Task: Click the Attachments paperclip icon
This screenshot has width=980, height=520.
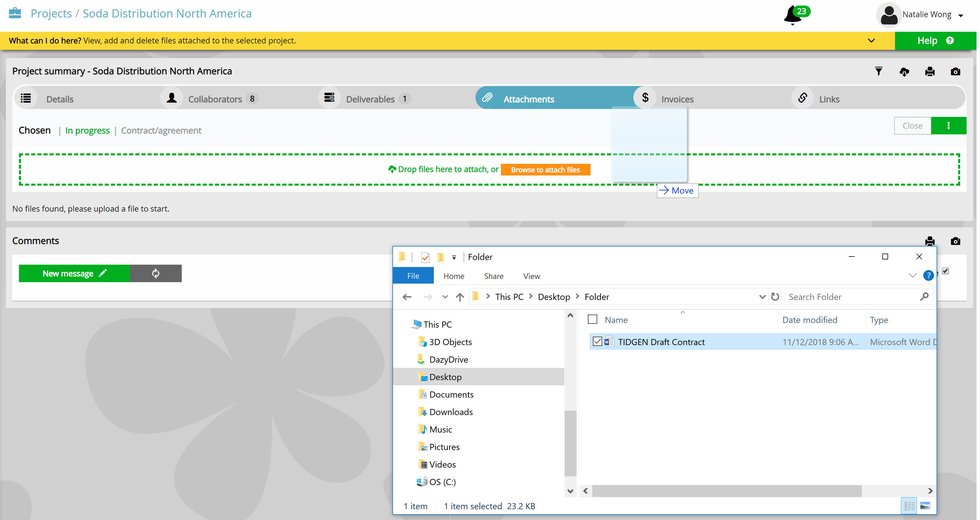Action: (x=487, y=98)
